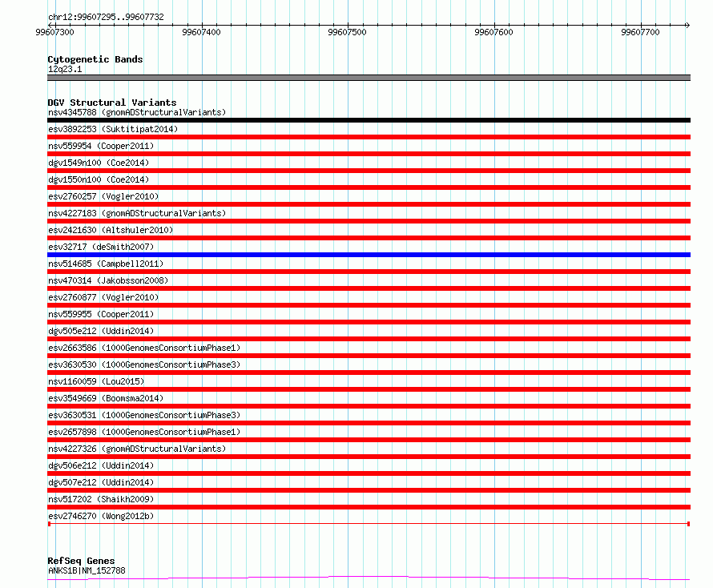Click the nsv4345788 gnomADStructuralVariants label
The height and width of the screenshot is (588, 713).
(137, 112)
